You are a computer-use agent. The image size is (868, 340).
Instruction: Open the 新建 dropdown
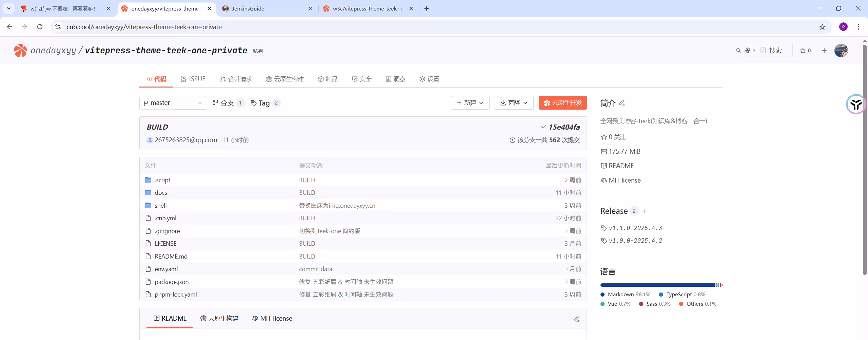click(x=470, y=103)
